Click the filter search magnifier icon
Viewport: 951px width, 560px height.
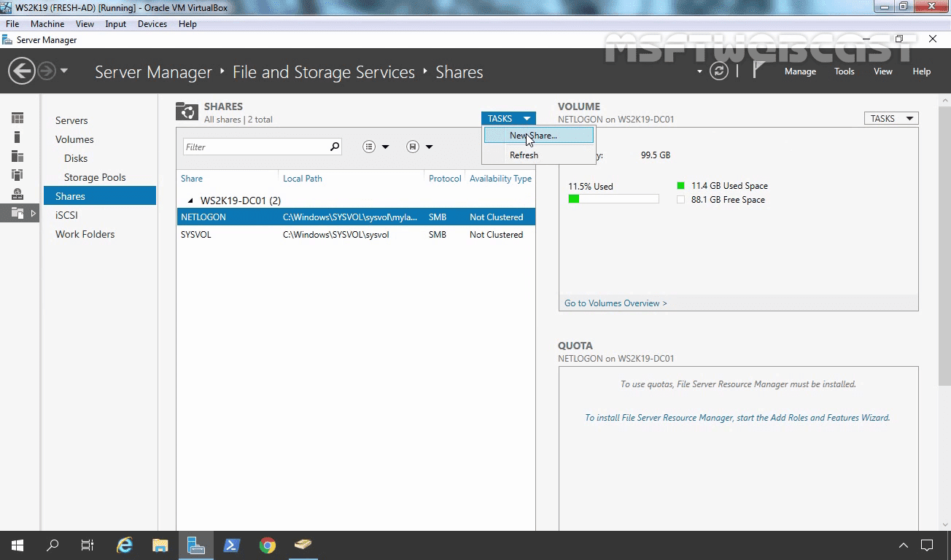coord(335,147)
